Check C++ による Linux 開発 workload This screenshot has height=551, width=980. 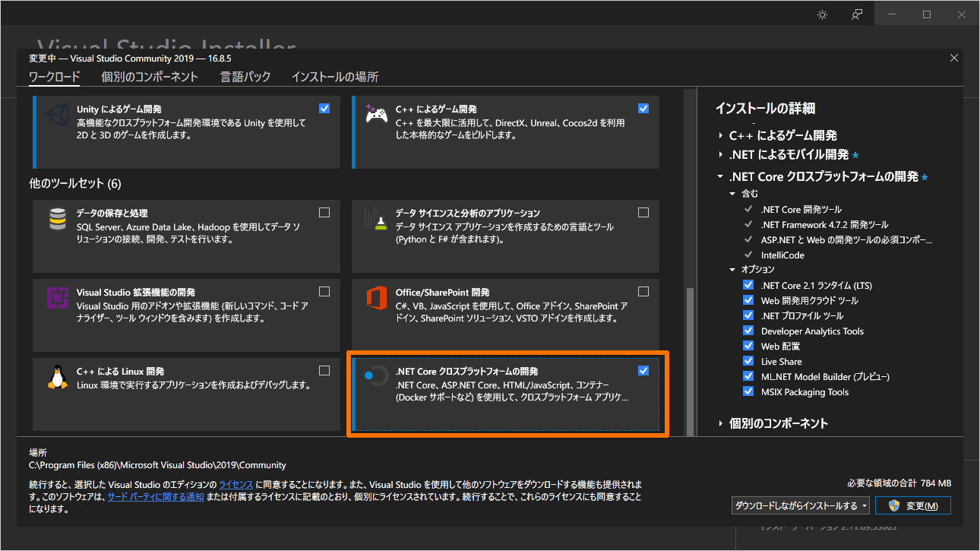[324, 370]
